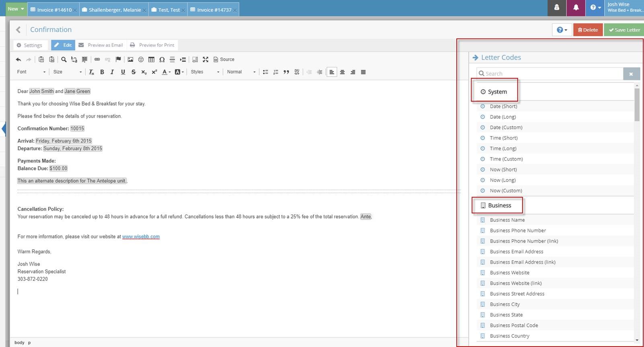Open the Invoice #14610 tab
Screen dimensions: 644x347
(x=54, y=10)
